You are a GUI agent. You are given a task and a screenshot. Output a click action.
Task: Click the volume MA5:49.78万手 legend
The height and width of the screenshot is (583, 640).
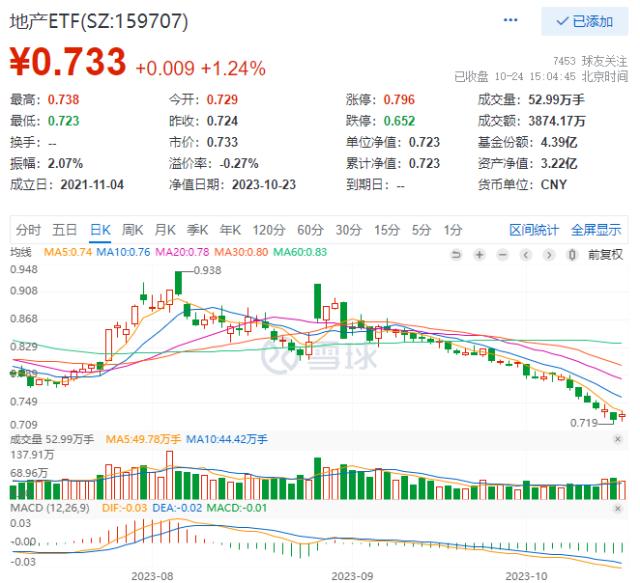click(x=143, y=439)
